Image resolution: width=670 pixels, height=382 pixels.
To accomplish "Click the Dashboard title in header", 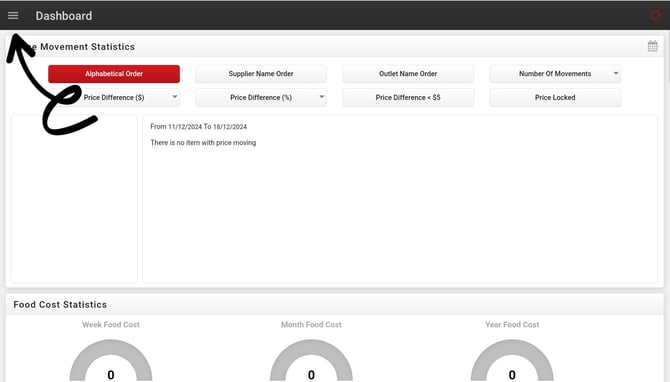I will point(64,16).
